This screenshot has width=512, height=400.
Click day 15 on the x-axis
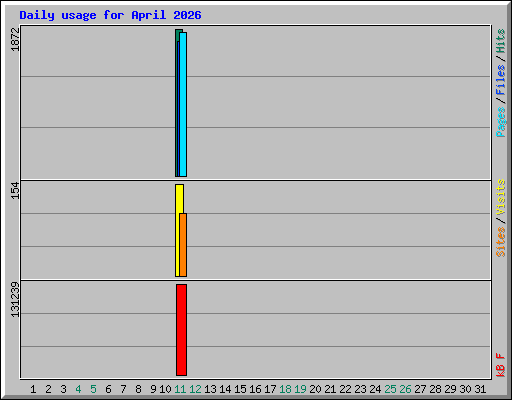(240, 389)
